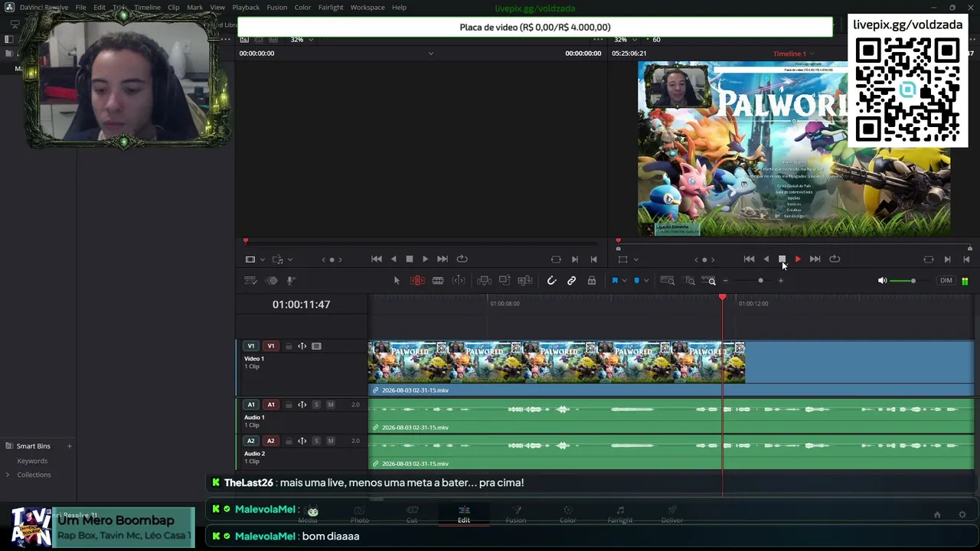
Task: Click Detail Zoom icon
Action: (x=690, y=281)
